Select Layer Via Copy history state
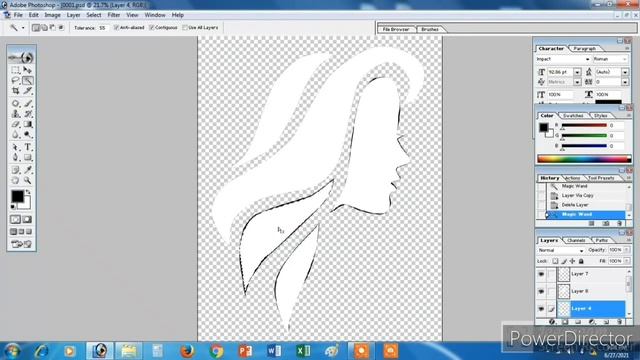640x360 pixels. point(586,196)
